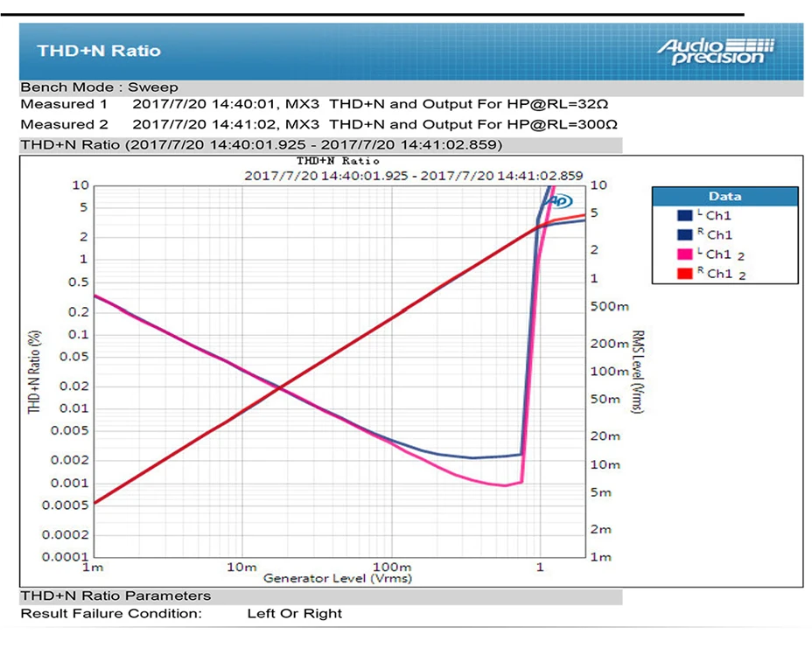
Task: Select the pink L Ch1 2 legend swatch
Action: click(x=684, y=254)
